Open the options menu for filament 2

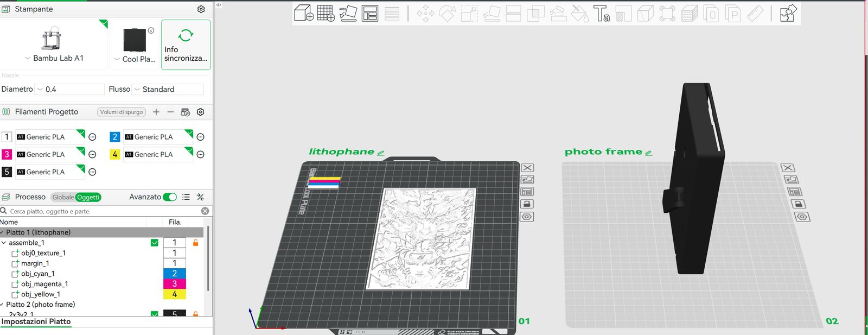pos(200,137)
